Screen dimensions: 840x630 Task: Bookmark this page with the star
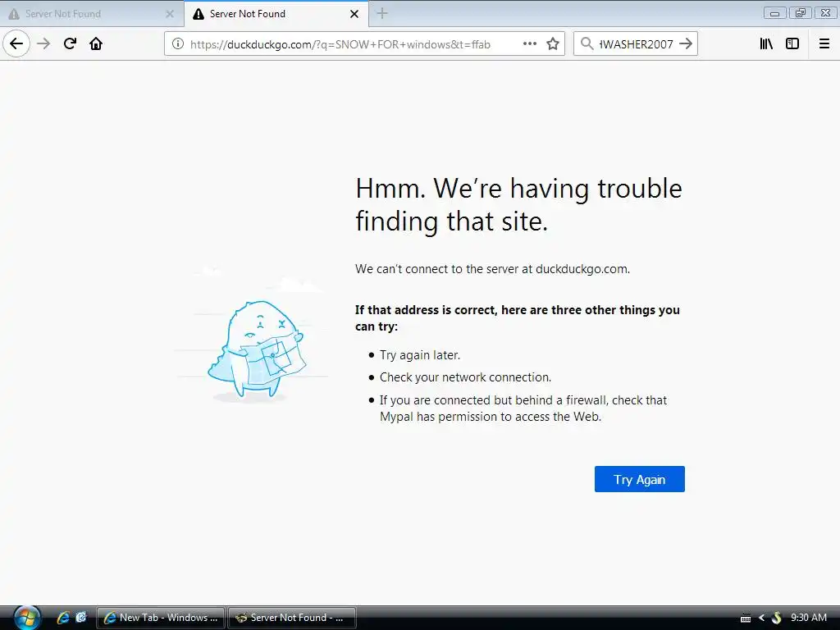pos(553,44)
